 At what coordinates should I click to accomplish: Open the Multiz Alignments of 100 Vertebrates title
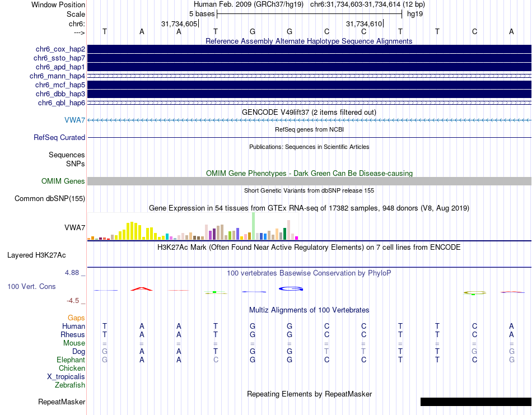tap(309, 310)
